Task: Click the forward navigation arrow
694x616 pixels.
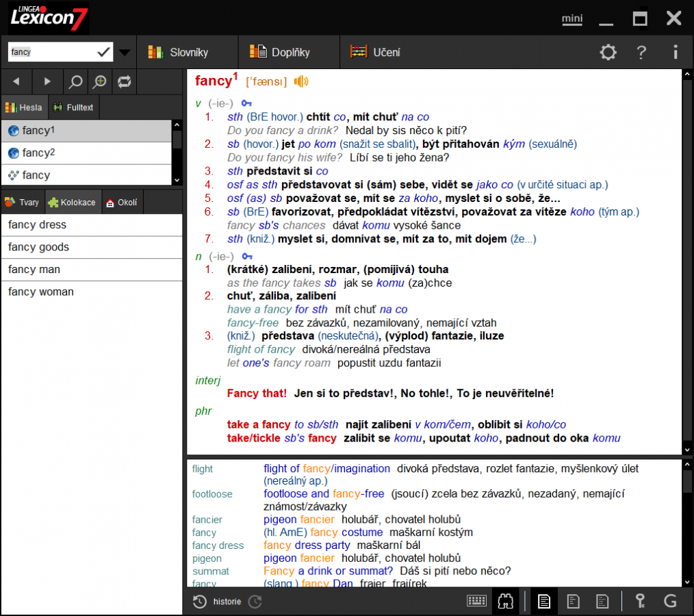Action: (47, 81)
